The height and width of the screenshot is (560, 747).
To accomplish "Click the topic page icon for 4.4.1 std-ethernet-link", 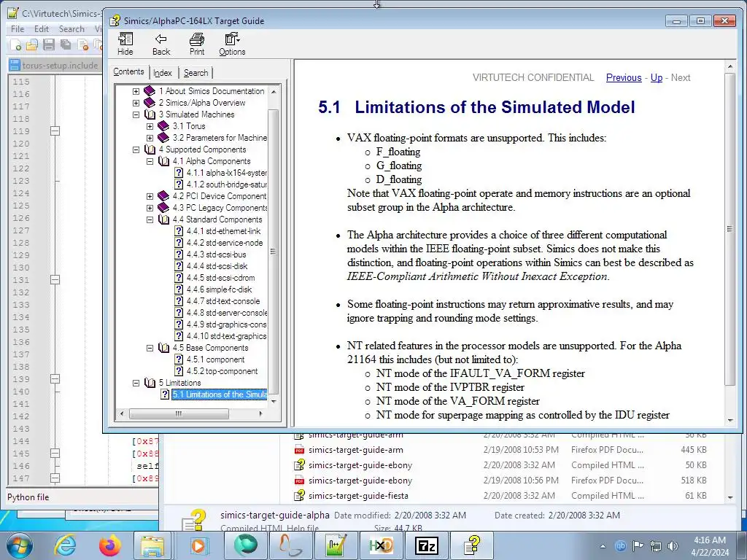I will tap(179, 231).
